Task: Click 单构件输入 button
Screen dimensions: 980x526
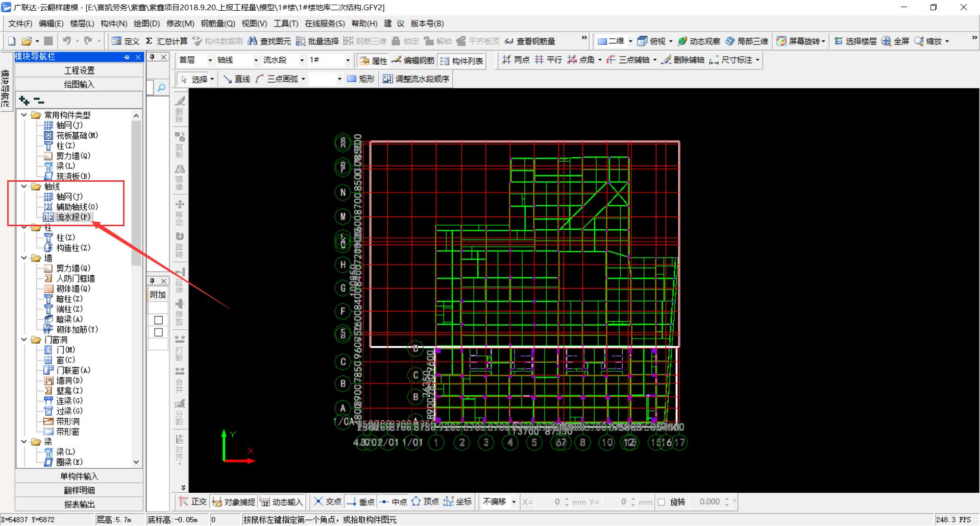Action: point(79,476)
